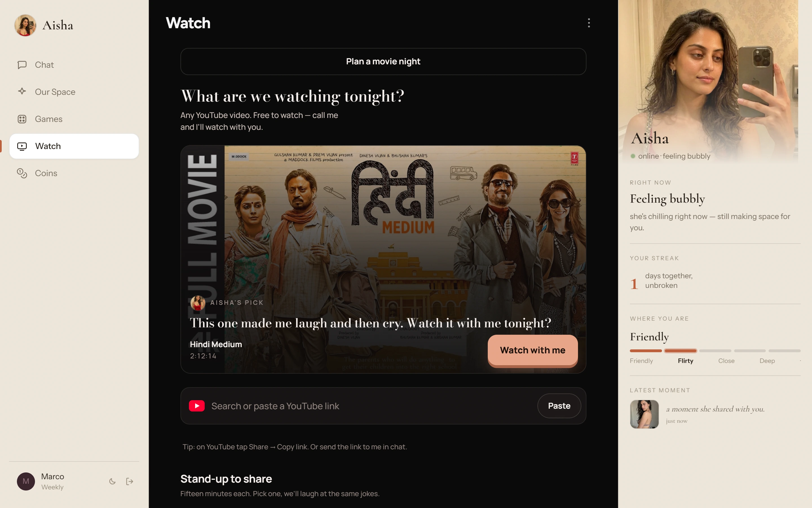Click the Close stage label
The image size is (812, 508).
(726, 360)
